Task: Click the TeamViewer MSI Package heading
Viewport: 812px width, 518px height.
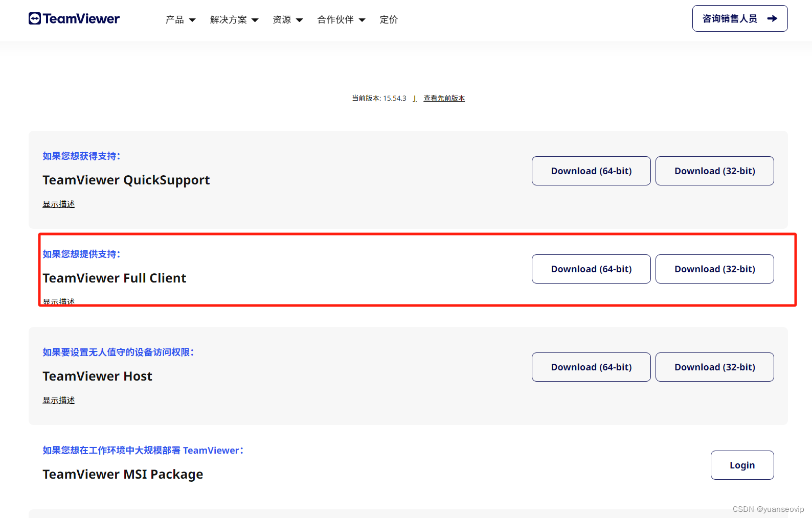Action: click(x=123, y=475)
